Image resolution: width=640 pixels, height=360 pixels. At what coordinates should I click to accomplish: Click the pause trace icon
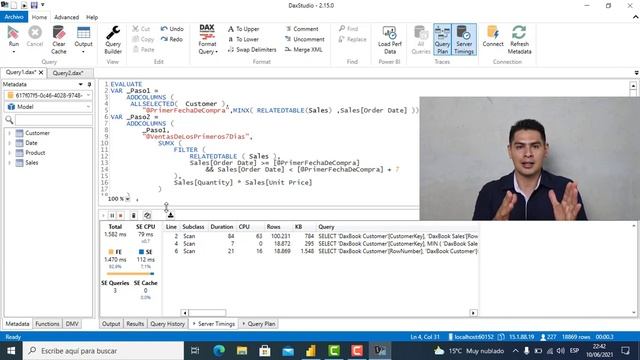[112, 215]
